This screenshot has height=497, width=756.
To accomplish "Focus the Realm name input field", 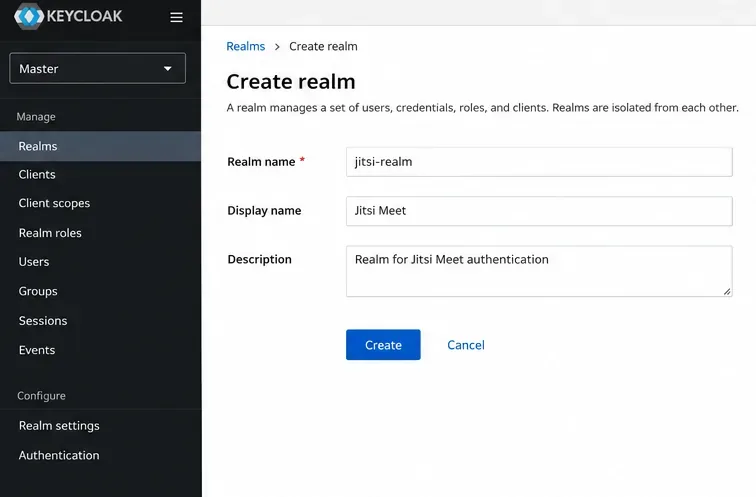I will pyautogui.click(x=539, y=162).
